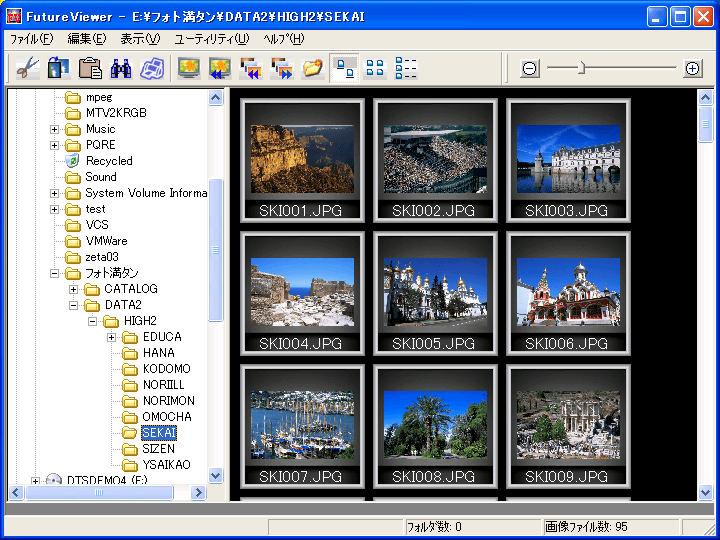This screenshot has height=540, width=720.
Task: Click the open folder icon in toolbar
Action: click(313, 68)
